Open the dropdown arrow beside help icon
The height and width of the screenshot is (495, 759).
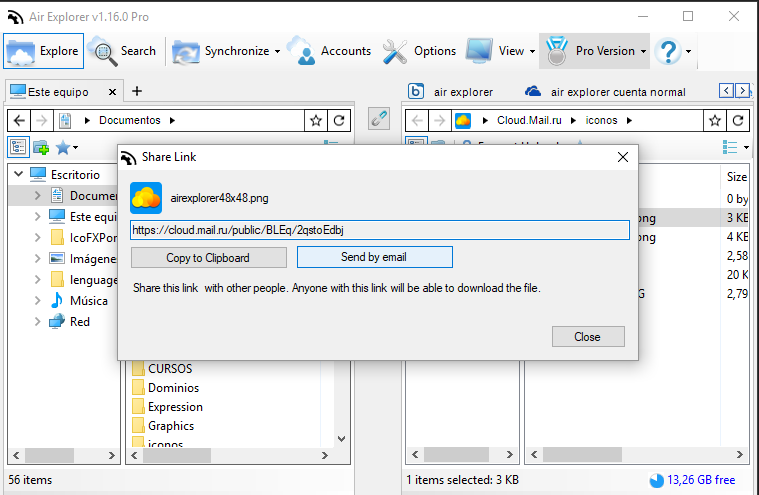pyautogui.click(x=688, y=51)
